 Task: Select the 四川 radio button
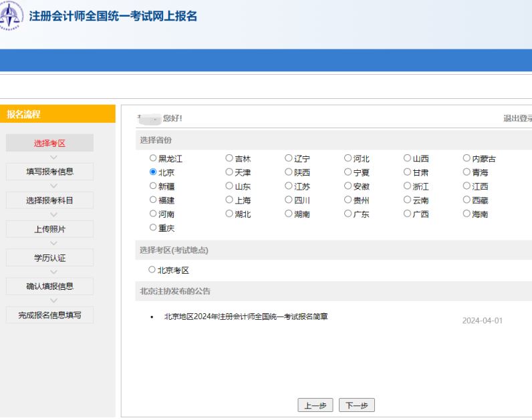tap(289, 200)
